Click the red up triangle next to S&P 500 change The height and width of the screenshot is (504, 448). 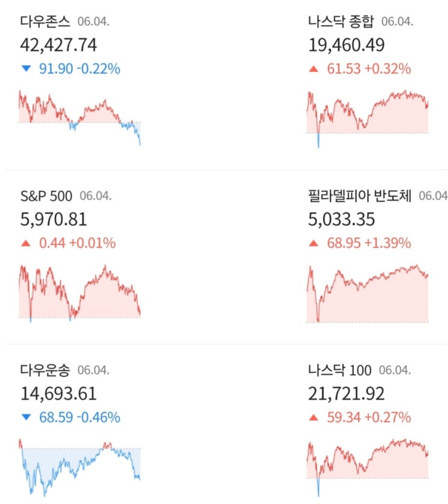[25, 244]
